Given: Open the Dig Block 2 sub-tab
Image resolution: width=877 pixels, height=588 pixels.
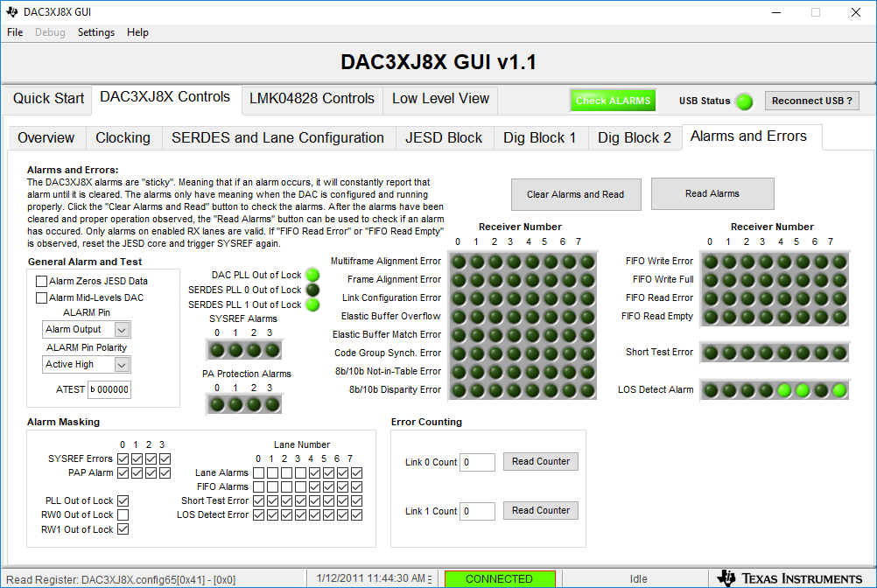Looking at the screenshot, I should coord(635,138).
